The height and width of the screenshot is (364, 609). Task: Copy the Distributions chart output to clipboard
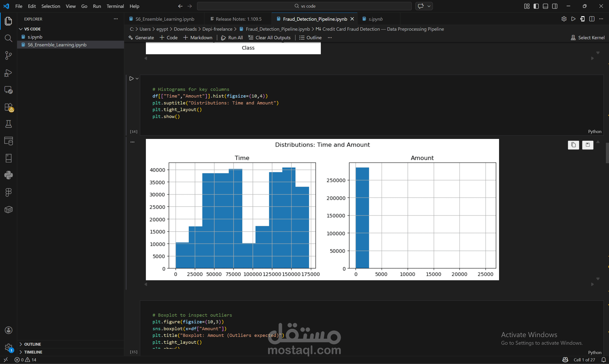[574, 145]
